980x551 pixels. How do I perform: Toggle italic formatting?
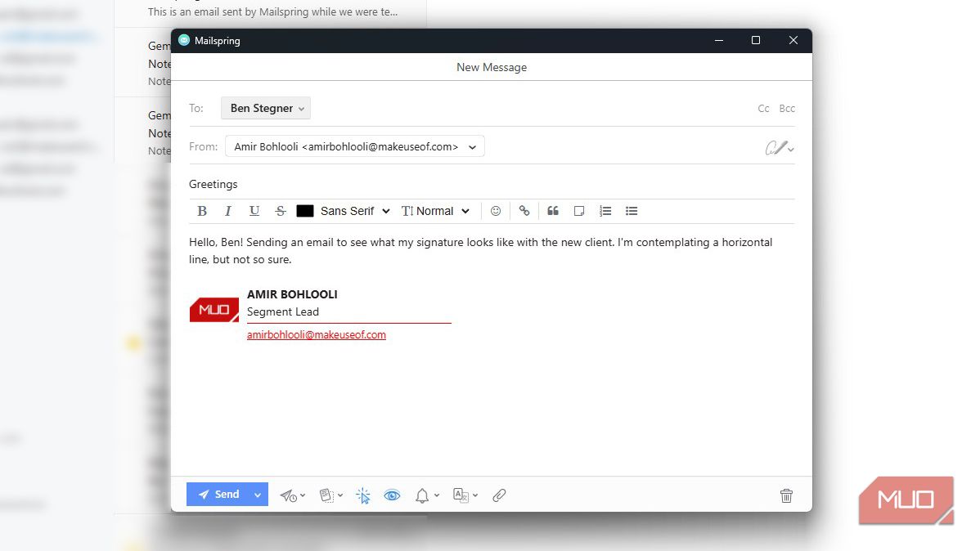click(228, 211)
